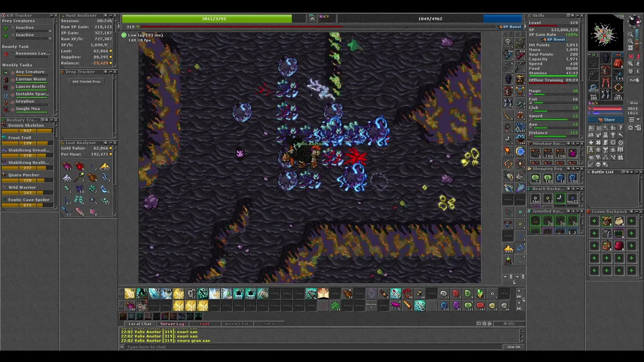Use the blue potion with count 310
Screen dimensions: 644x362
click(444, 306)
